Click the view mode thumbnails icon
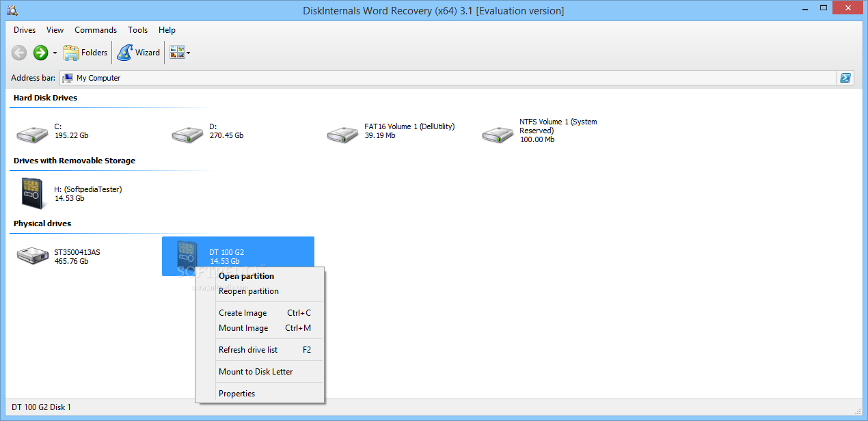 (x=177, y=53)
